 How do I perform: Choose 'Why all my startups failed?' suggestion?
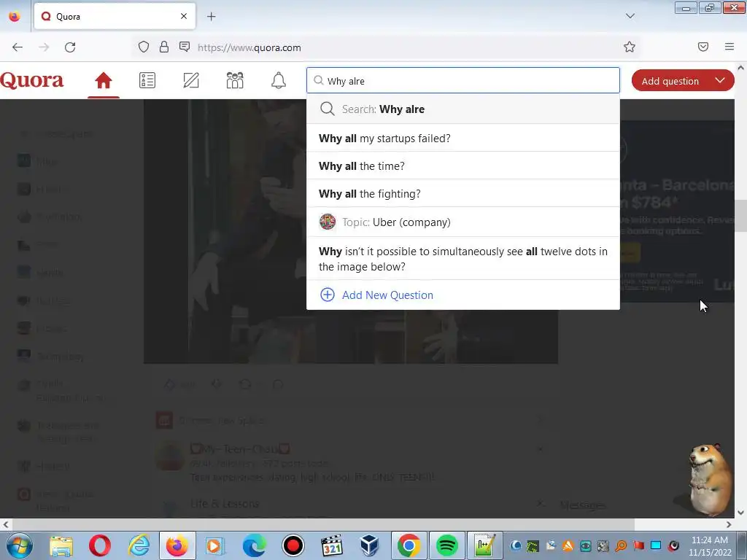pyautogui.click(x=463, y=138)
